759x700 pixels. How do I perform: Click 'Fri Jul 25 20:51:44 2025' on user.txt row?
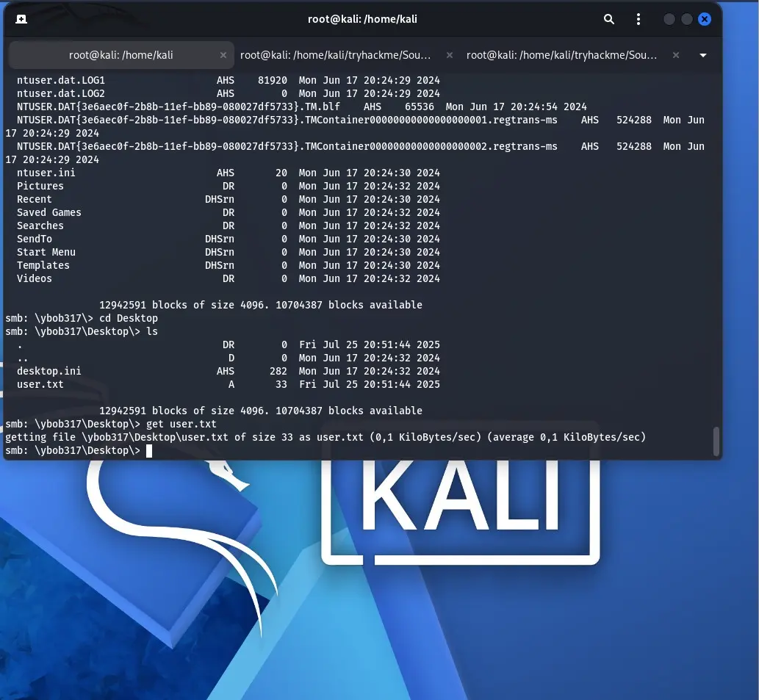[370, 385]
